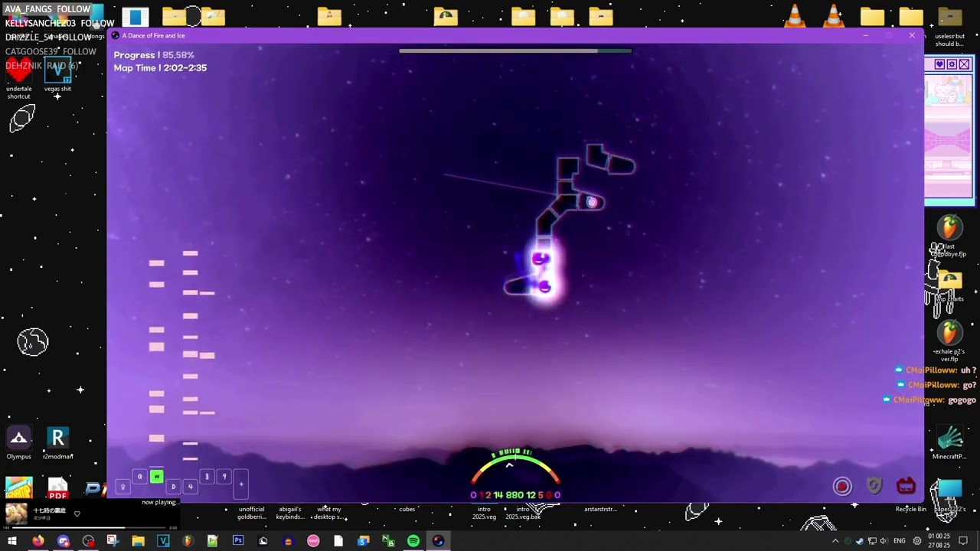The width and height of the screenshot is (980, 551).
Task: Open Vegas Pro from the taskbar
Action: point(163,541)
